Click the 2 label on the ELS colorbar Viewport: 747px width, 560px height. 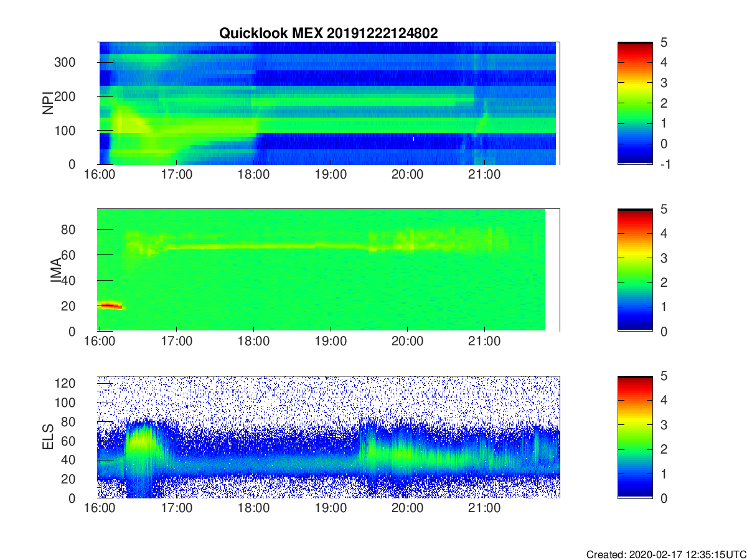663,449
